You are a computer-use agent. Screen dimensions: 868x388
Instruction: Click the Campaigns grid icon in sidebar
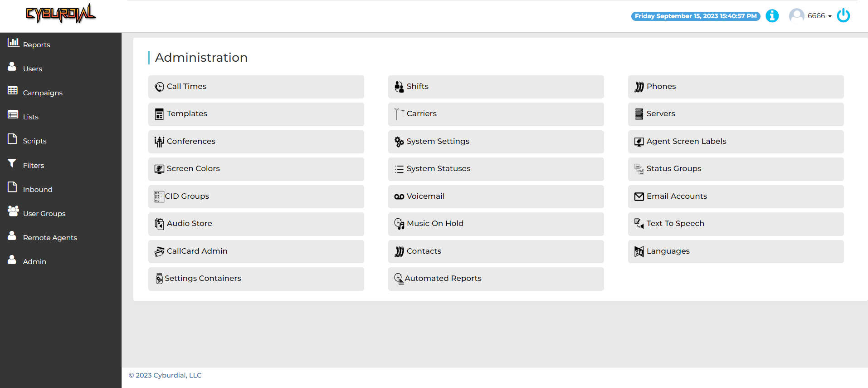pyautogui.click(x=13, y=90)
